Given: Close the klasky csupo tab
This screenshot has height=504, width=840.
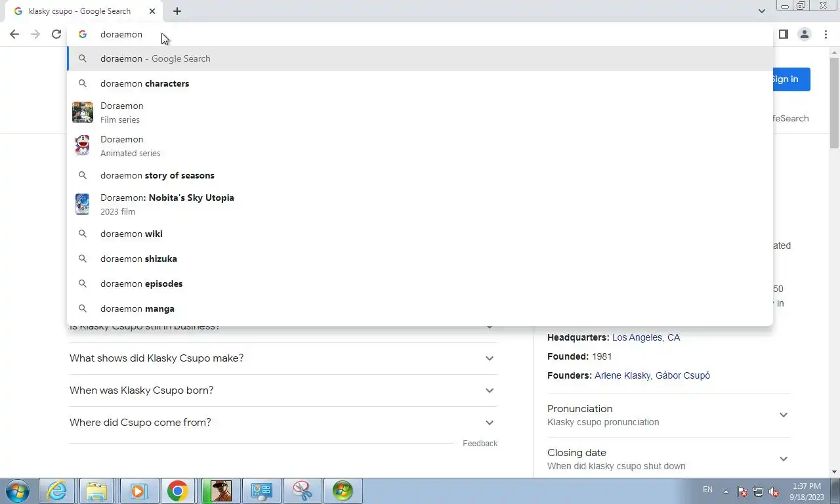Looking at the screenshot, I should [152, 11].
